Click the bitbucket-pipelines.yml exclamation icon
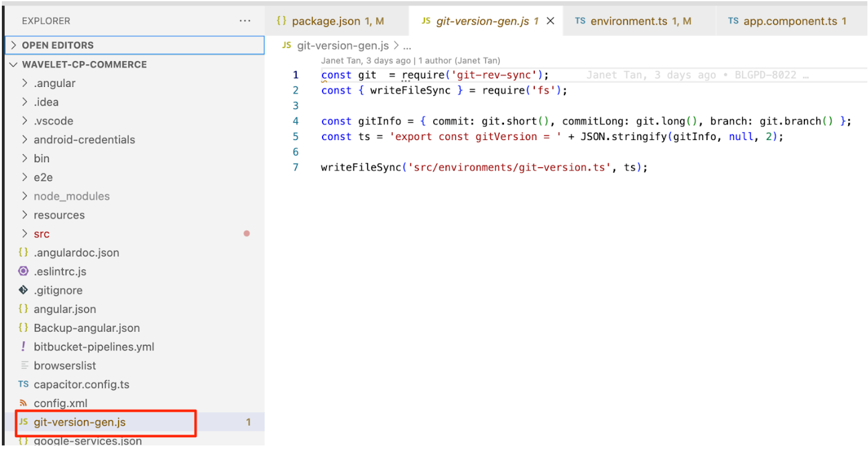The width and height of the screenshot is (868, 451). [x=23, y=347]
